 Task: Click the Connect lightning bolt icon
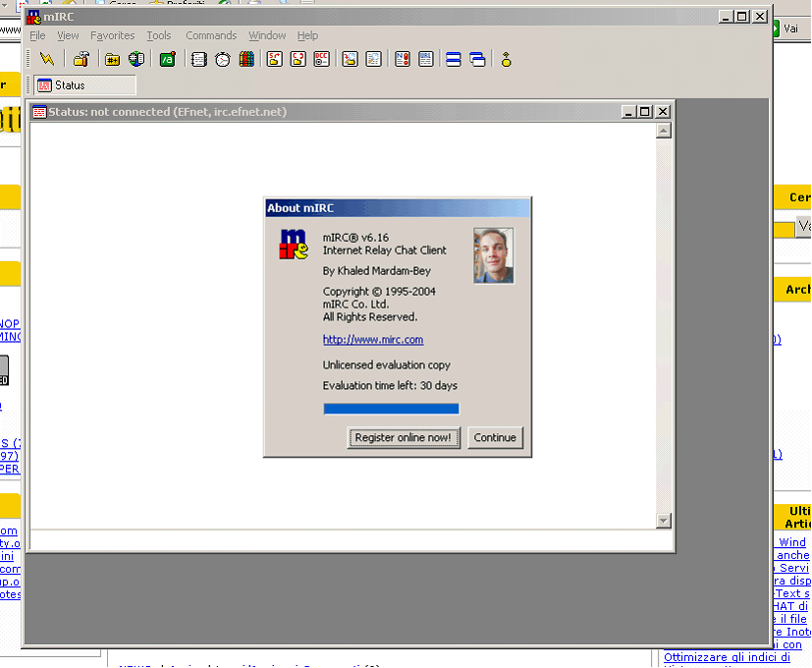click(x=47, y=59)
